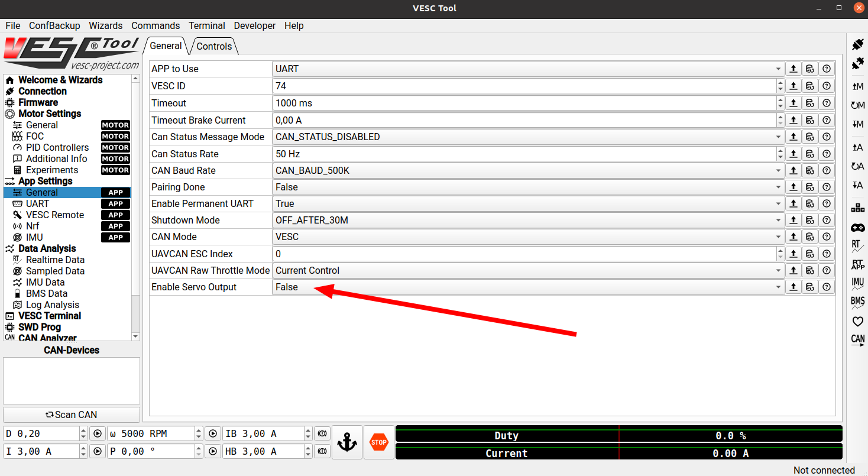Click the upload icon for APP to Use

(x=793, y=69)
